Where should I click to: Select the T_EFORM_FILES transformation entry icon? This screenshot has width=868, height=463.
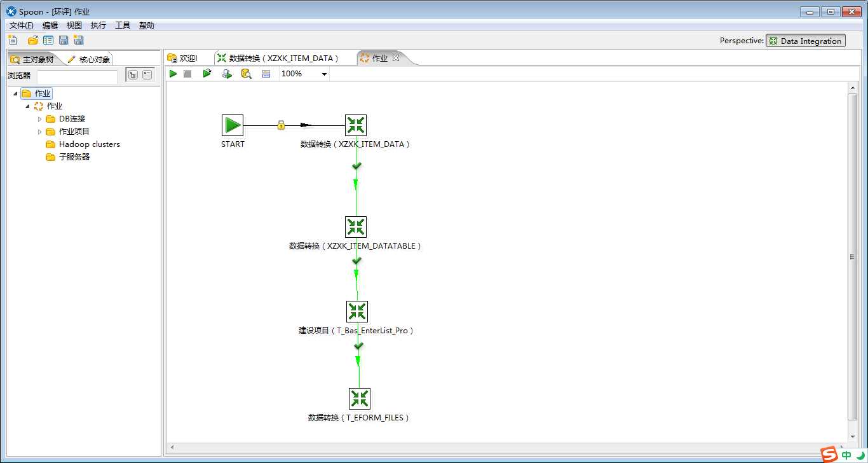coord(360,399)
